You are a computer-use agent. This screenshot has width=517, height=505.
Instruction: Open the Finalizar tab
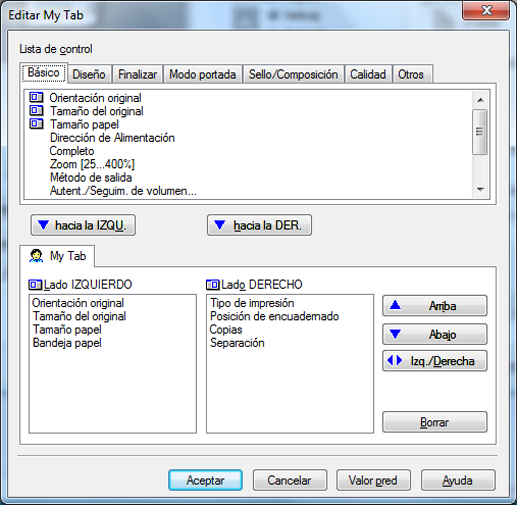[137, 74]
